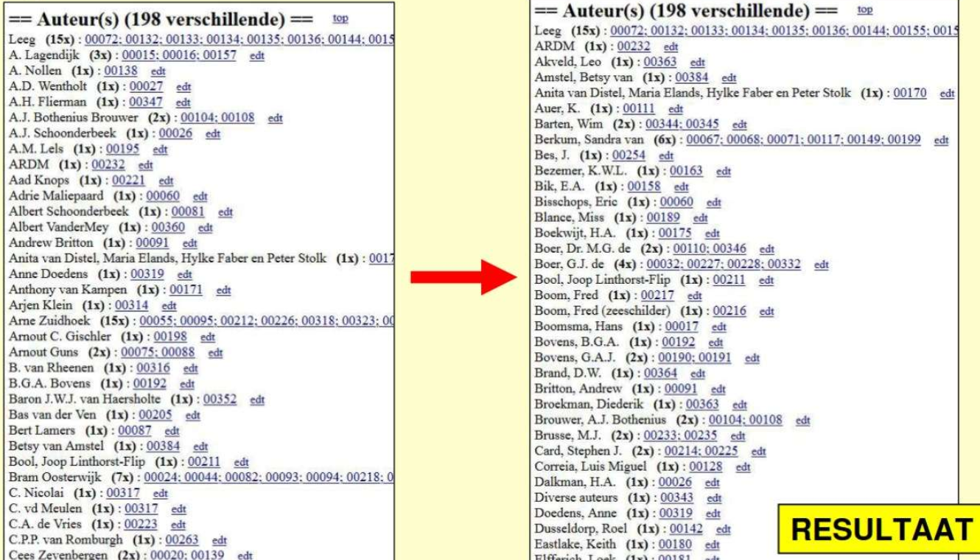The width and height of the screenshot is (980, 560).
Task: Click the top link in right panel heading
Action: coord(865,10)
